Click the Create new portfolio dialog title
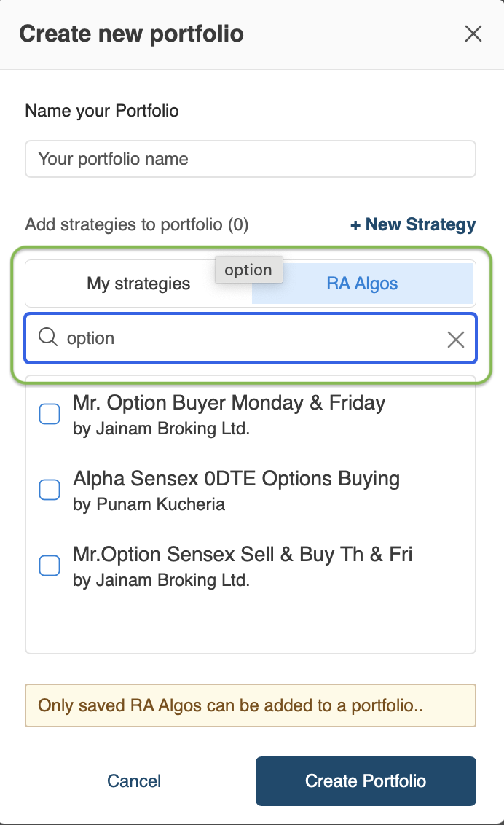The width and height of the screenshot is (504, 825). (131, 34)
